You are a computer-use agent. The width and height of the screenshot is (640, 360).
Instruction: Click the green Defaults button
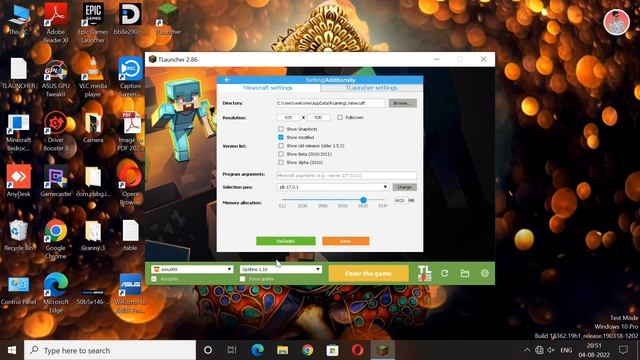[286, 241]
